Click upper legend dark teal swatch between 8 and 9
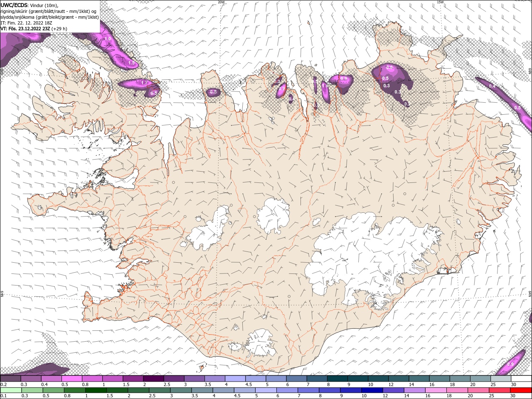 337,379
